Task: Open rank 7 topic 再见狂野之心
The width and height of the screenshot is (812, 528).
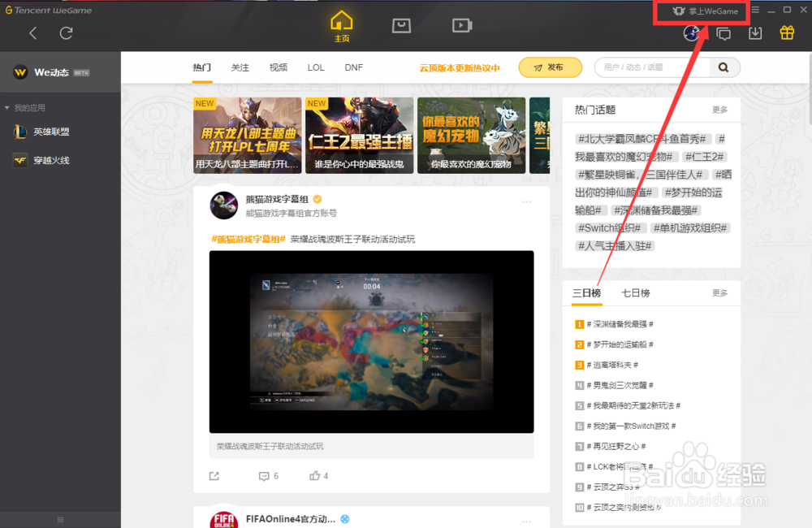Action: (x=616, y=446)
